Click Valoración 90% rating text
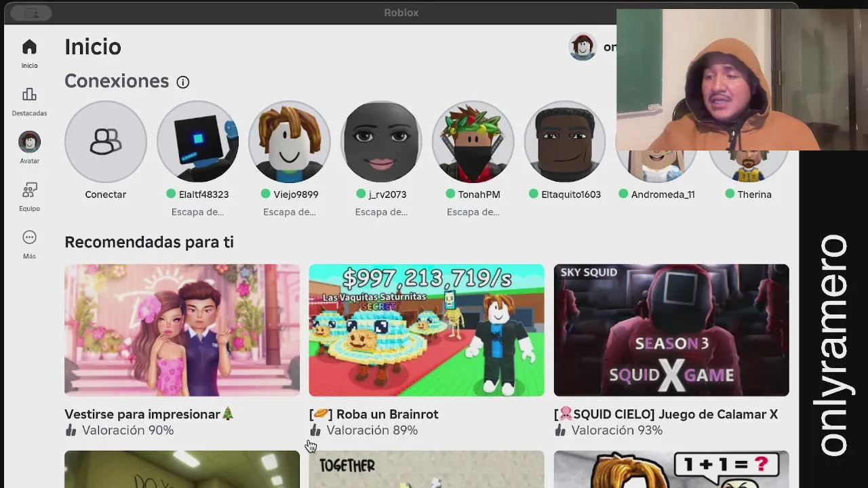This screenshot has width=868, height=488. pyautogui.click(x=127, y=430)
